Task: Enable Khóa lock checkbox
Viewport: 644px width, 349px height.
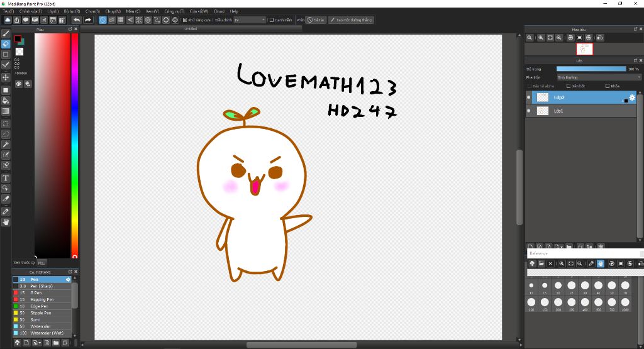Action: pos(608,86)
